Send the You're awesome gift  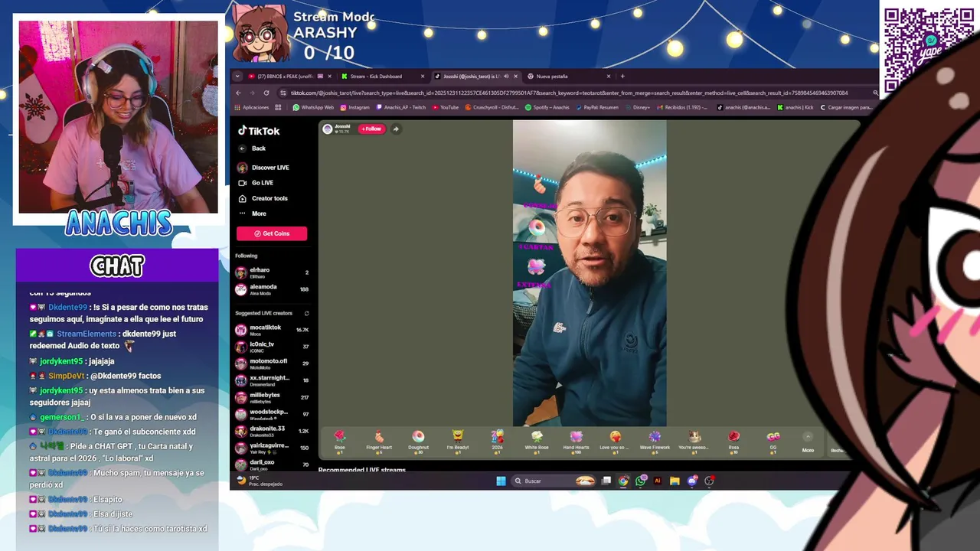(694, 442)
